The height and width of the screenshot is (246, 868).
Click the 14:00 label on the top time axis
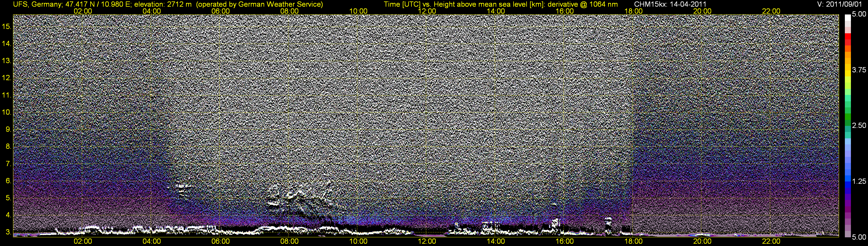[x=496, y=11]
